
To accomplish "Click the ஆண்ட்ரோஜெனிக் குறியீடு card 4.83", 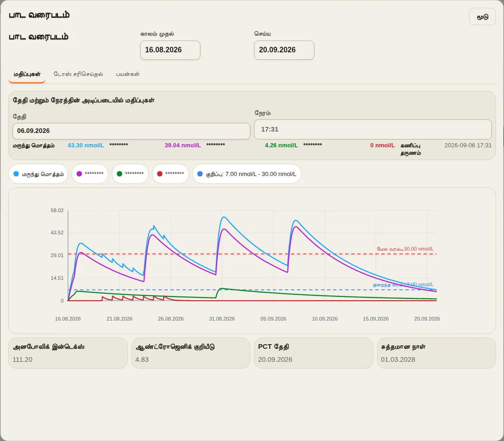I will (x=190, y=353).
